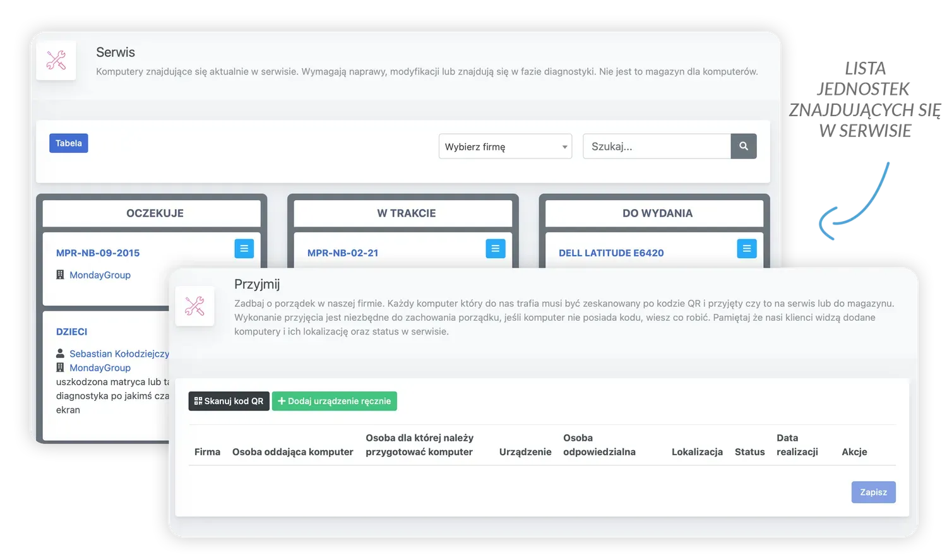Click Skanuj kod QR button

pyautogui.click(x=229, y=401)
